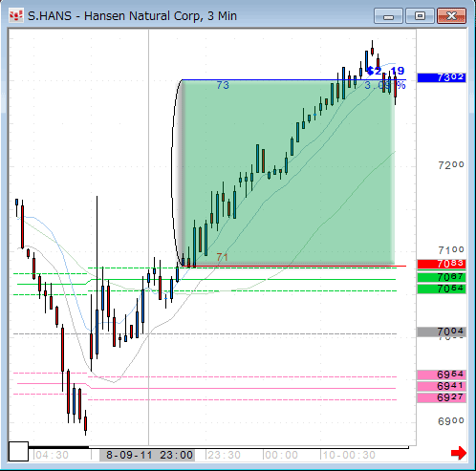Maximize the S.HANS chart window
This screenshot has height=471, width=476.
click(420, 16)
